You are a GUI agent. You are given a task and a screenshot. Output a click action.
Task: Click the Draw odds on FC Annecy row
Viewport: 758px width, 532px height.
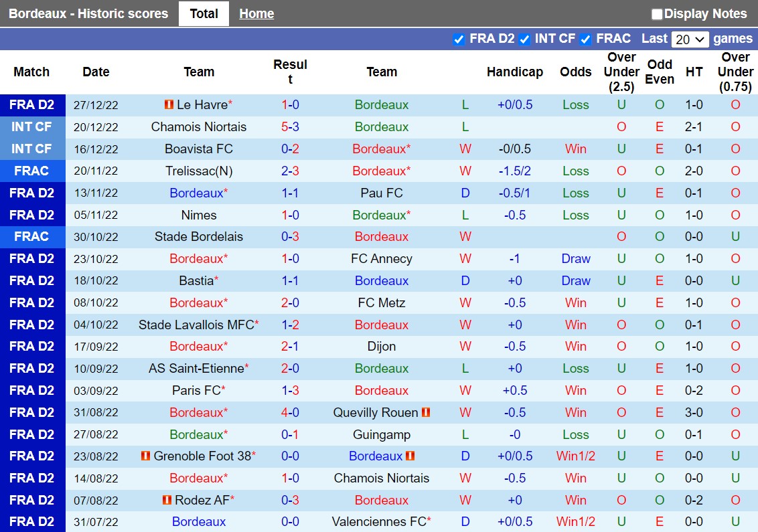click(575, 259)
